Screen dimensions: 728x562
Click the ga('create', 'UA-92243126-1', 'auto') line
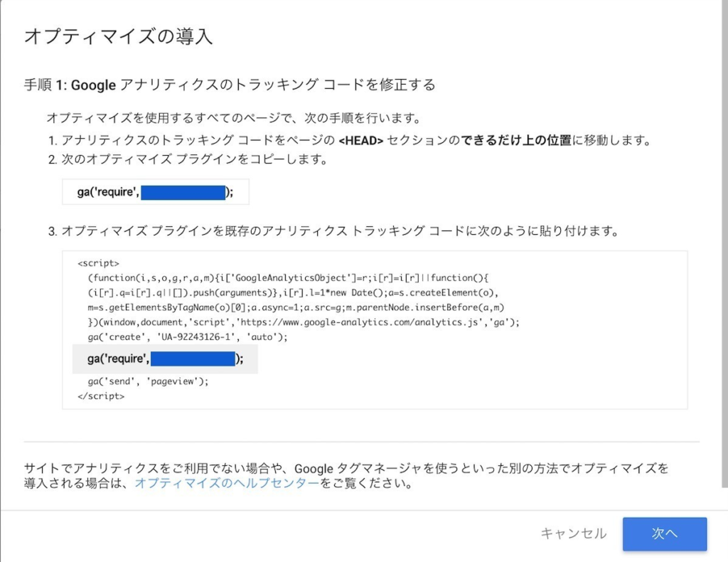188,337
